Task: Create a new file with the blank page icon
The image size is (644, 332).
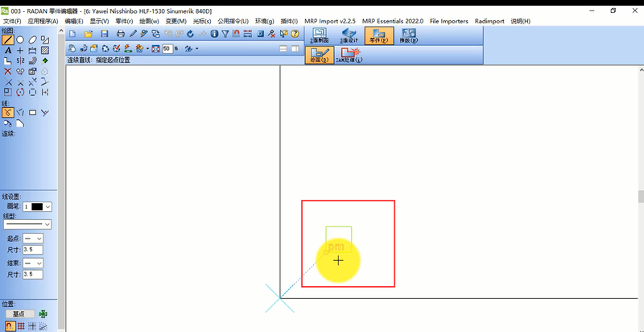Action: coord(72,34)
